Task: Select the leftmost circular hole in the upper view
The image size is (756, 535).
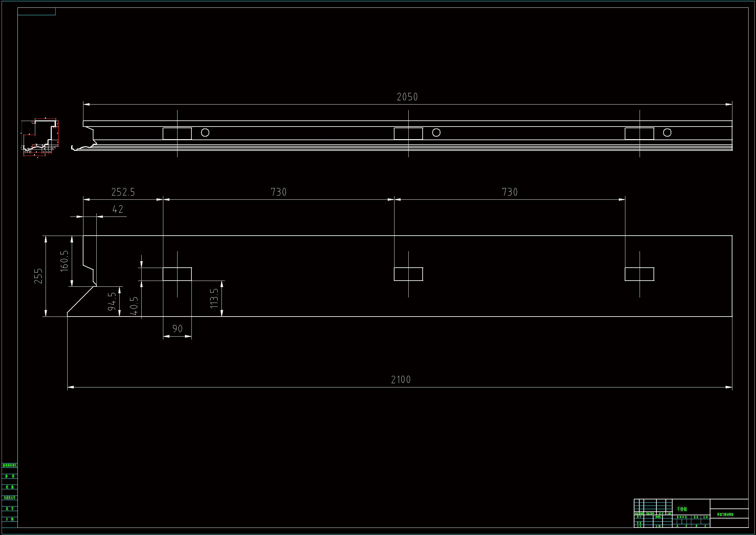Action: coord(205,132)
